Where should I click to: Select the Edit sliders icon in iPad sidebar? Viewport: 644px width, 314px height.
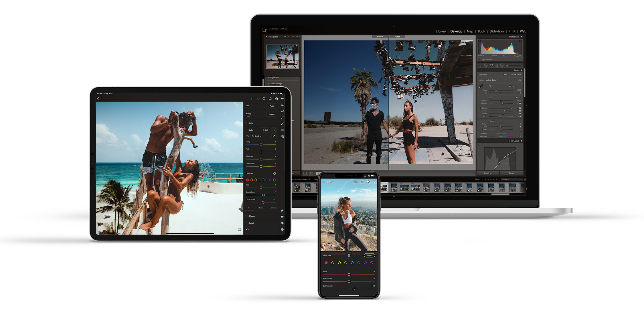point(282,105)
